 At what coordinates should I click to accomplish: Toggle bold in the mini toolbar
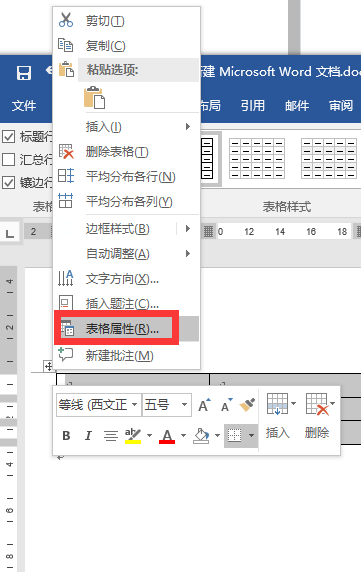click(x=66, y=435)
